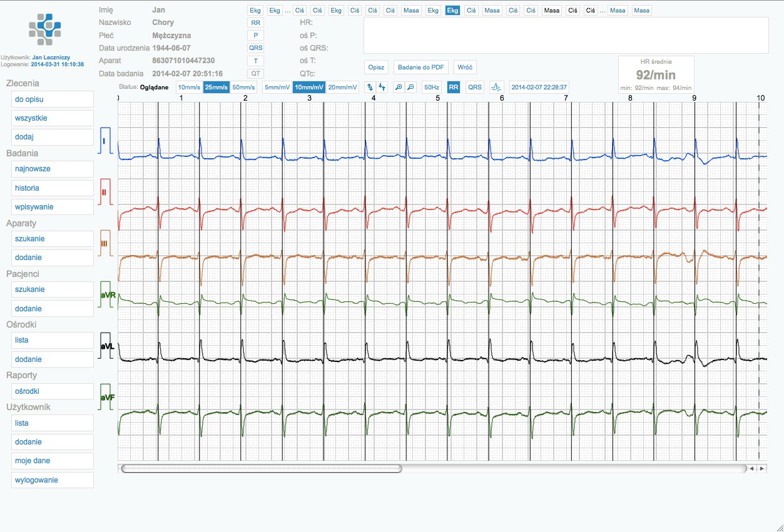Click the vertical compress arrows icon
The height and width of the screenshot is (532, 784).
[x=382, y=87]
